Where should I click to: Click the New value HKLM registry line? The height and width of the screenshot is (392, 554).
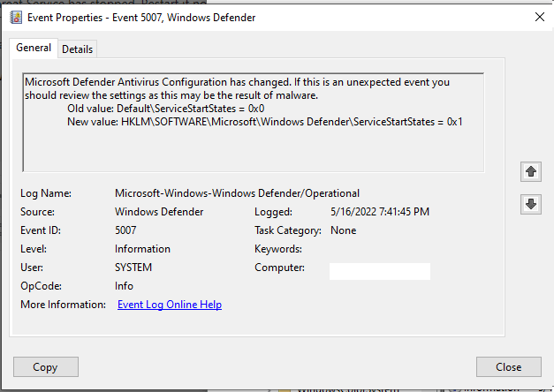(x=265, y=122)
